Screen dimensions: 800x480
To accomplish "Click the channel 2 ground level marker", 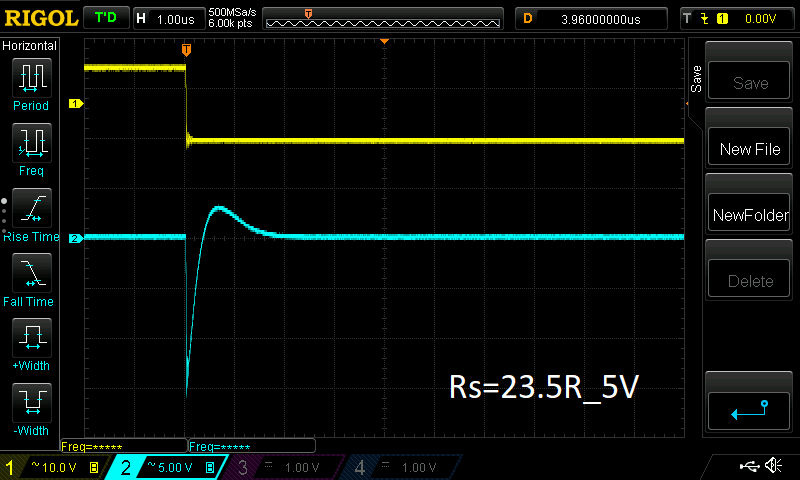I will pyautogui.click(x=76, y=238).
